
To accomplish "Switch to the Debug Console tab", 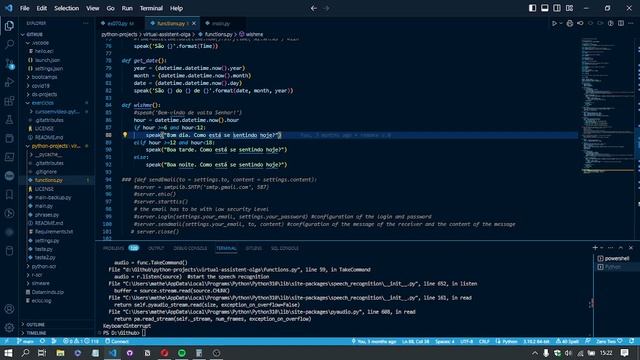I will pos(190,248).
